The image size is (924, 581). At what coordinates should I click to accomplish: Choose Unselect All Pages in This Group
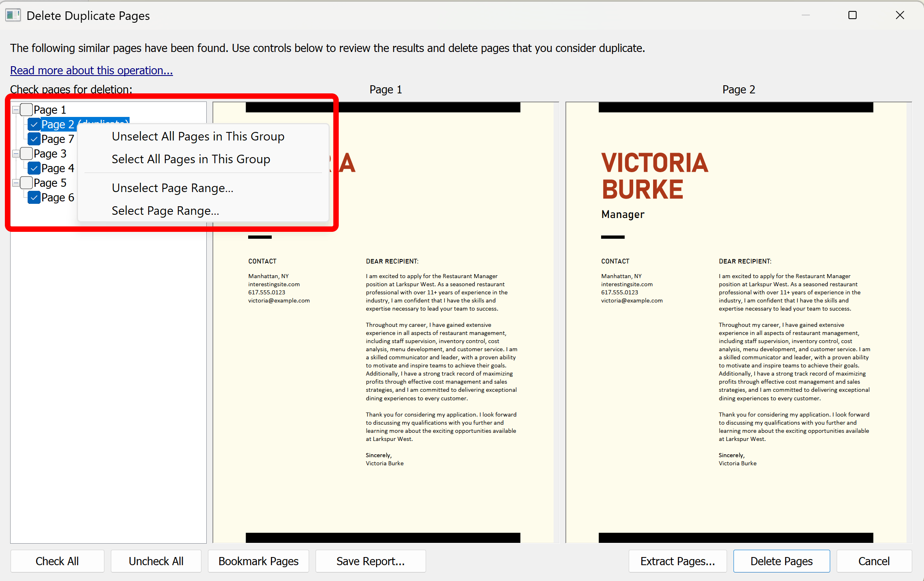tap(198, 136)
